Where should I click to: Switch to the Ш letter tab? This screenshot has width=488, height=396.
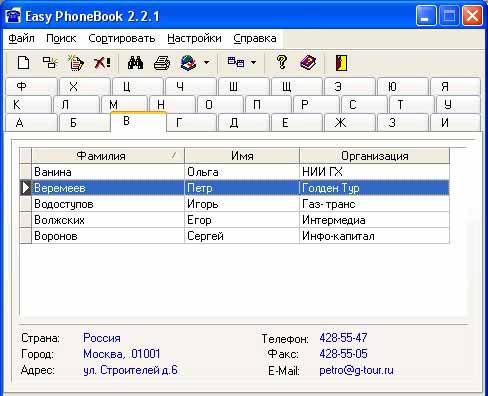244,87
